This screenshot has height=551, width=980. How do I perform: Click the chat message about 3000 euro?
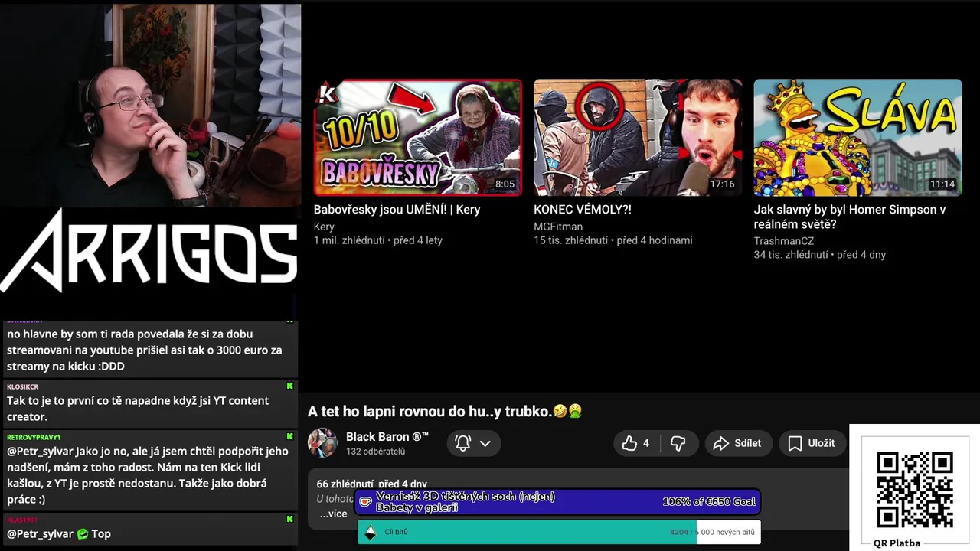145,350
